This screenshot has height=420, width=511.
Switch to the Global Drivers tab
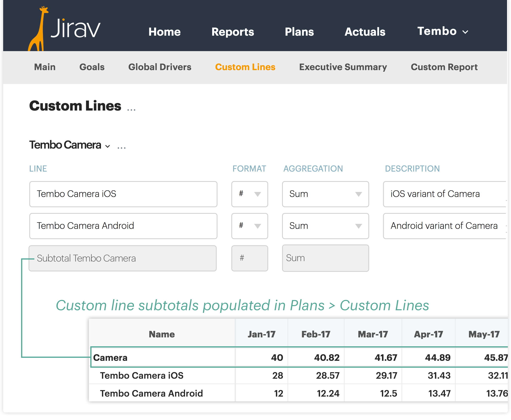point(160,67)
